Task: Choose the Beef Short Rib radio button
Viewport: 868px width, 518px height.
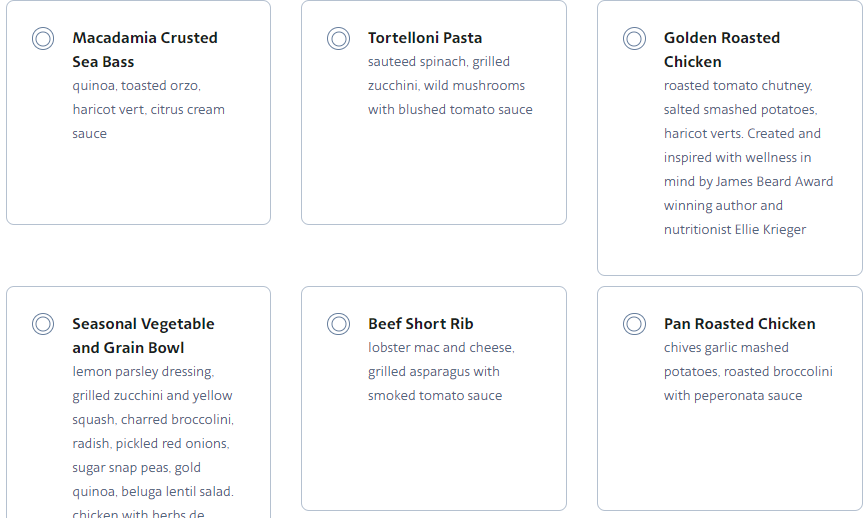Action: [339, 325]
